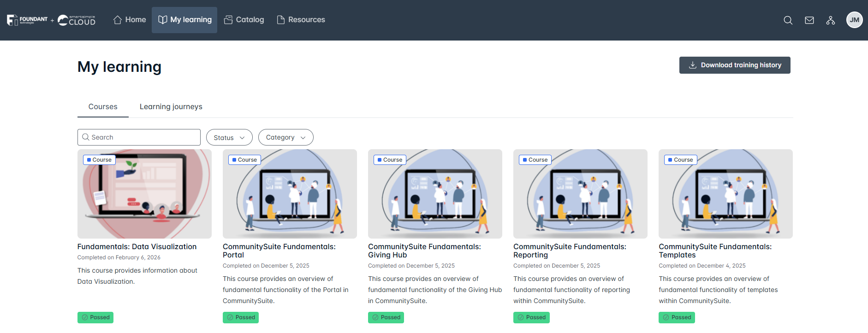Image resolution: width=868 pixels, height=333 pixels.
Task: Click the Data Visualization course description text
Action: pyautogui.click(x=137, y=276)
